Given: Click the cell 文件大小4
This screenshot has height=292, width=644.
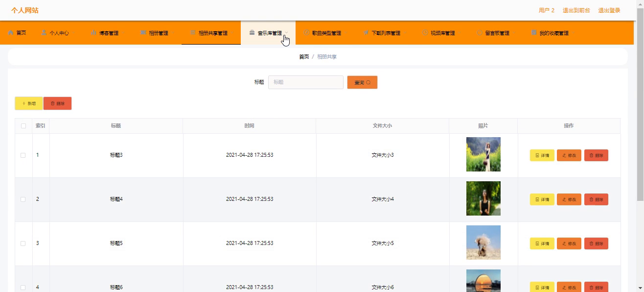Looking at the screenshot, I should point(383,199).
